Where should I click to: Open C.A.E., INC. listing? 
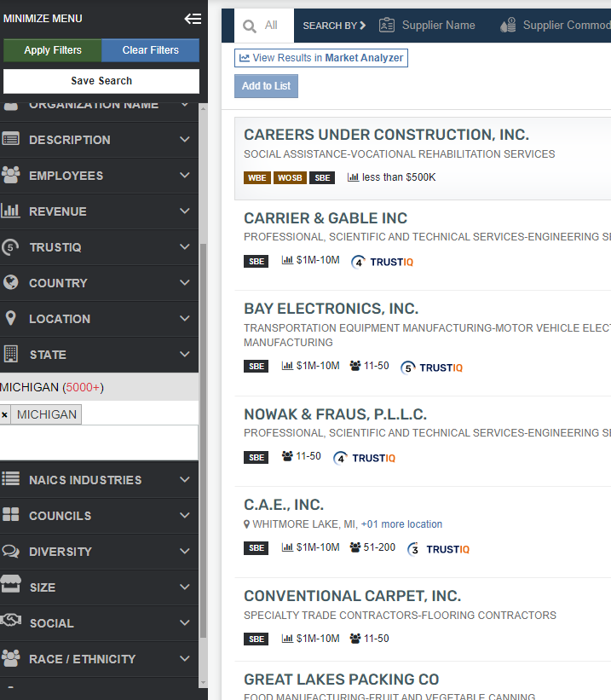(x=284, y=505)
